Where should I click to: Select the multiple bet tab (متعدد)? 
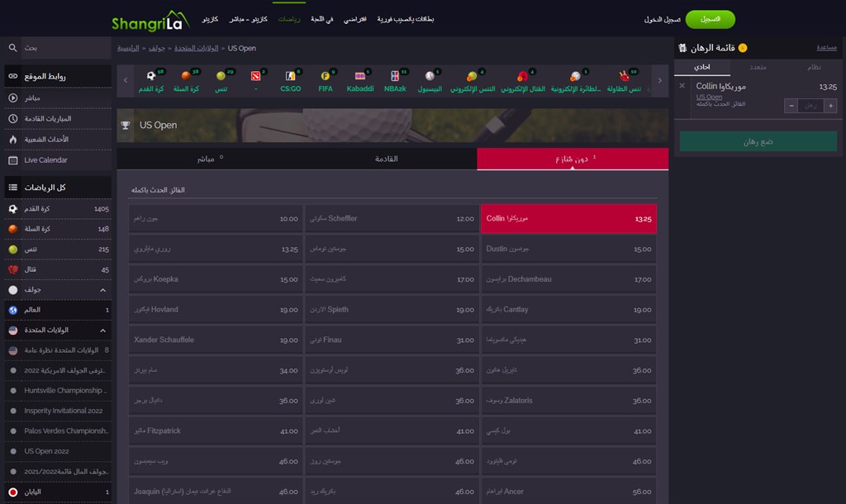[758, 67]
